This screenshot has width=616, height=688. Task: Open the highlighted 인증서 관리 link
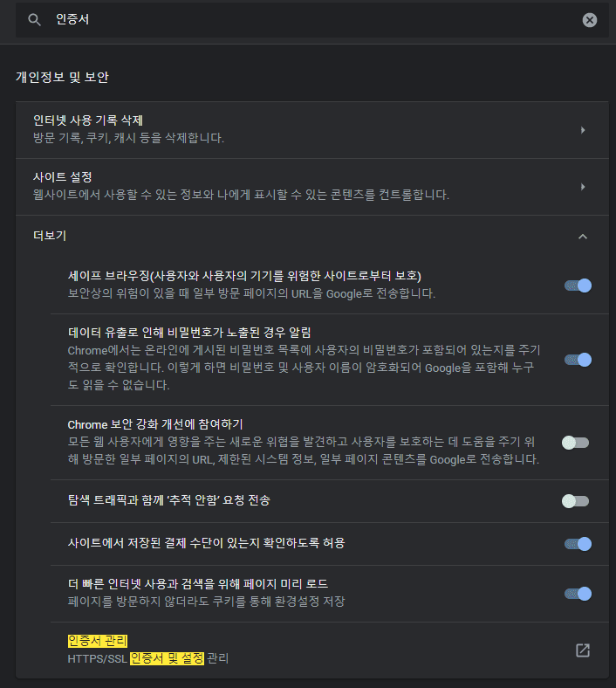point(98,641)
